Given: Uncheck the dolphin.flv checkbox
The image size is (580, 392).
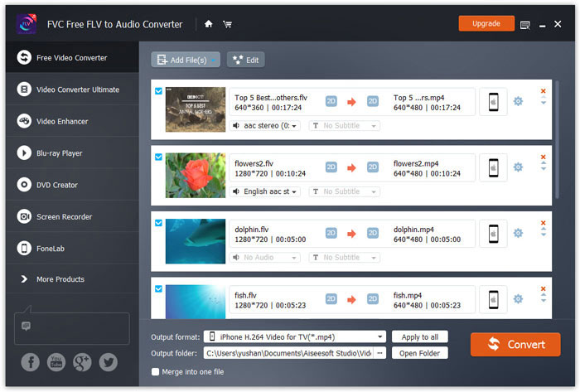Looking at the screenshot, I should tap(158, 223).
